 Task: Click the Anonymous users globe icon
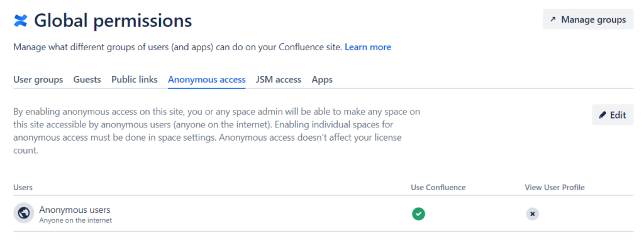click(24, 213)
